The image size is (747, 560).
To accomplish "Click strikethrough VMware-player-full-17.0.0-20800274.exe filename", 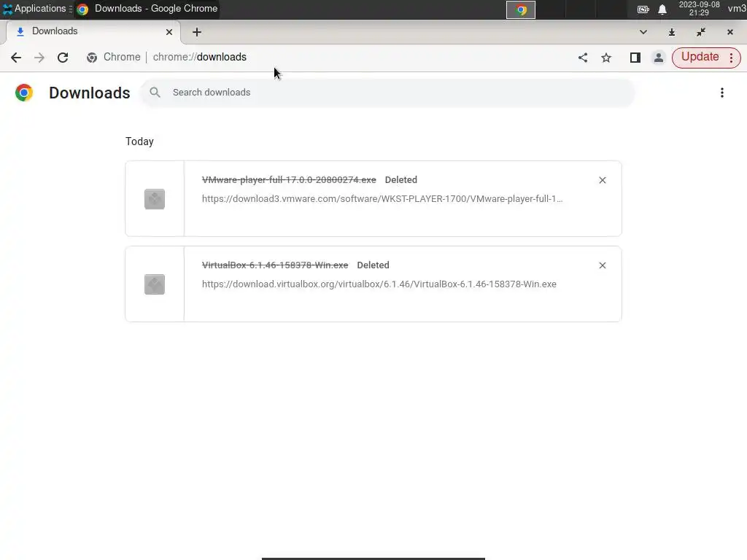I will pos(289,179).
